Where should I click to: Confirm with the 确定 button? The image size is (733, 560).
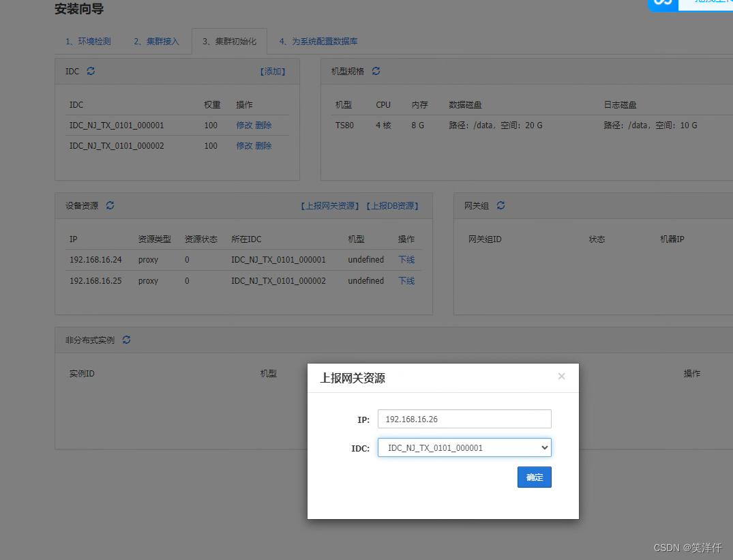pyautogui.click(x=535, y=477)
